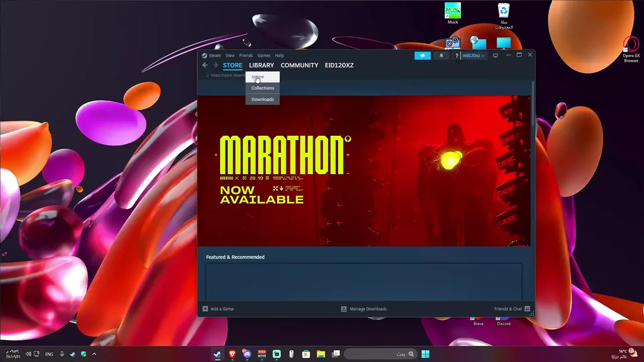Click the Steam logo in the title bar

tap(204, 55)
